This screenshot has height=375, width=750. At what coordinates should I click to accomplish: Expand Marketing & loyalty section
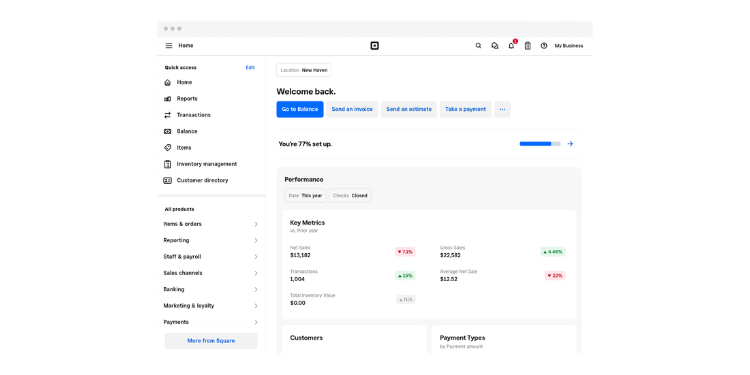pyautogui.click(x=211, y=306)
